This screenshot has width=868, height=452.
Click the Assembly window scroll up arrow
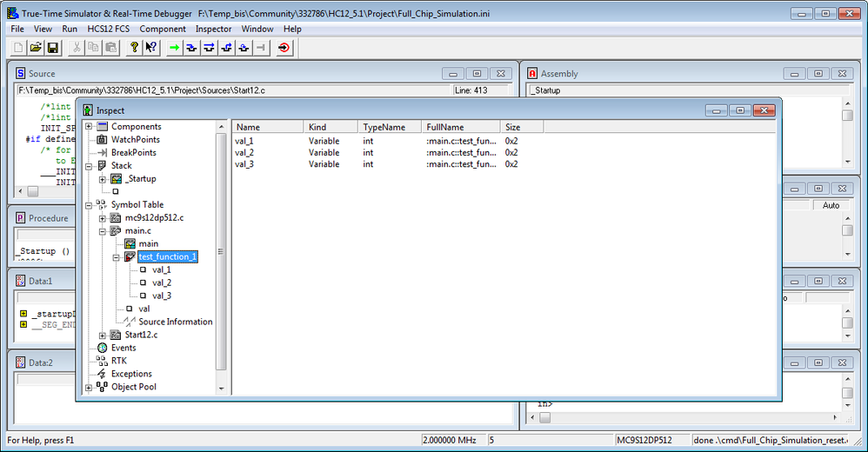(847, 103)
